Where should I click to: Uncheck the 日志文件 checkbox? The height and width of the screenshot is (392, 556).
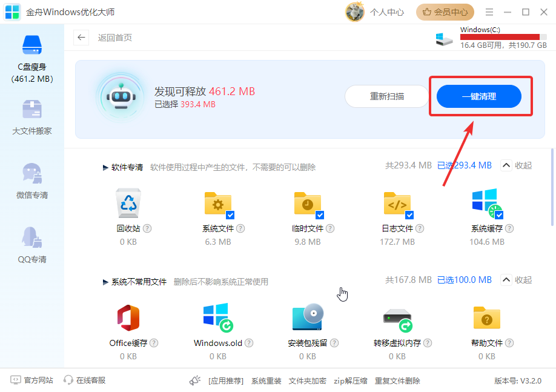(409, 215)
